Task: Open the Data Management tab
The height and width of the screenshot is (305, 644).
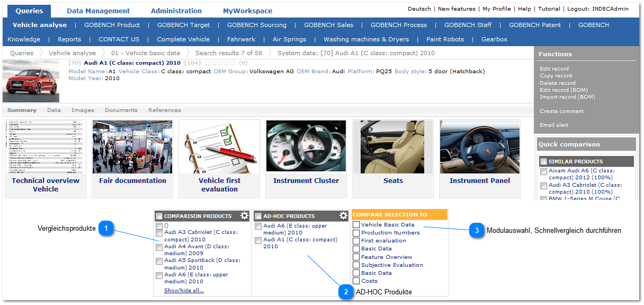Action: click(98, 11)
